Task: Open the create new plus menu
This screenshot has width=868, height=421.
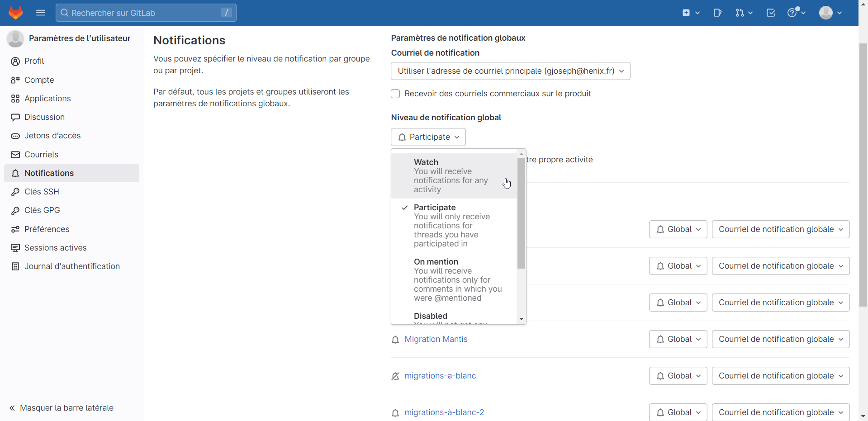Action: point(690,13)
